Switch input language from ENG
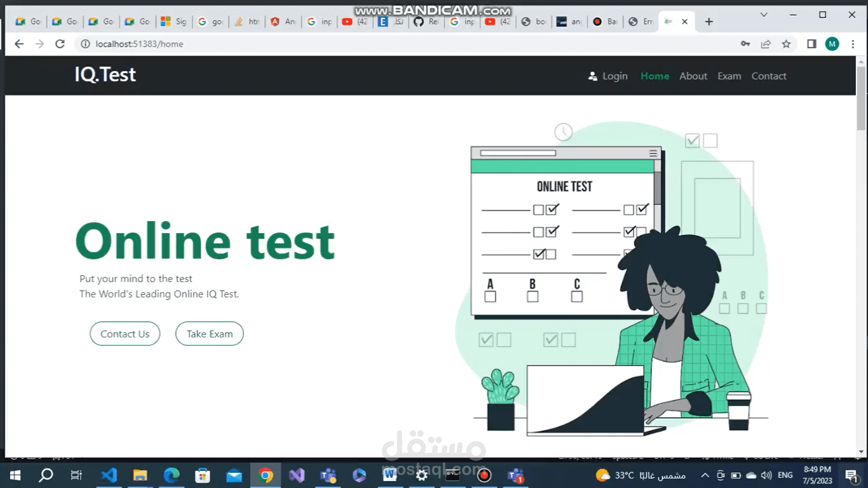 785,475
